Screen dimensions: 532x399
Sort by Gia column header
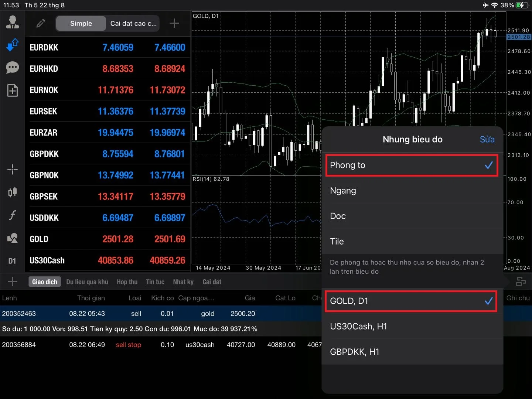tap(250, 298)
